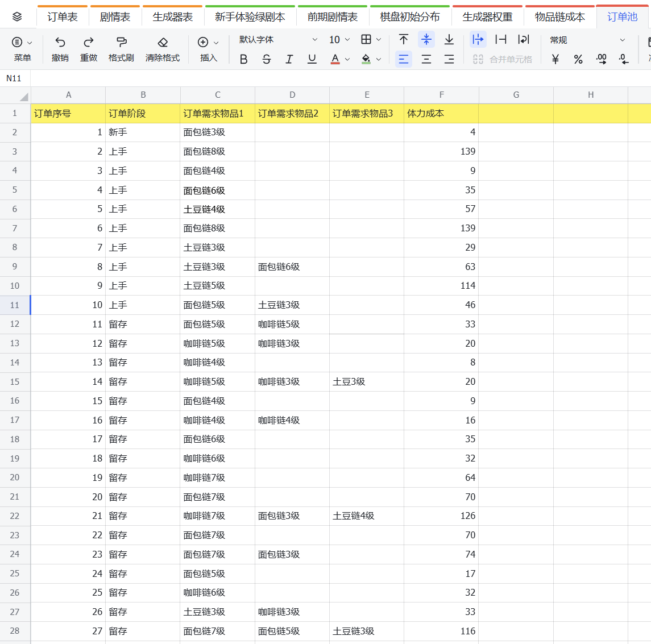Image resolution: width=651 pixels, height=644 pixels.
Task: Click the 插入 insert button
Action: pyautogui.click(x=209, y=49)
